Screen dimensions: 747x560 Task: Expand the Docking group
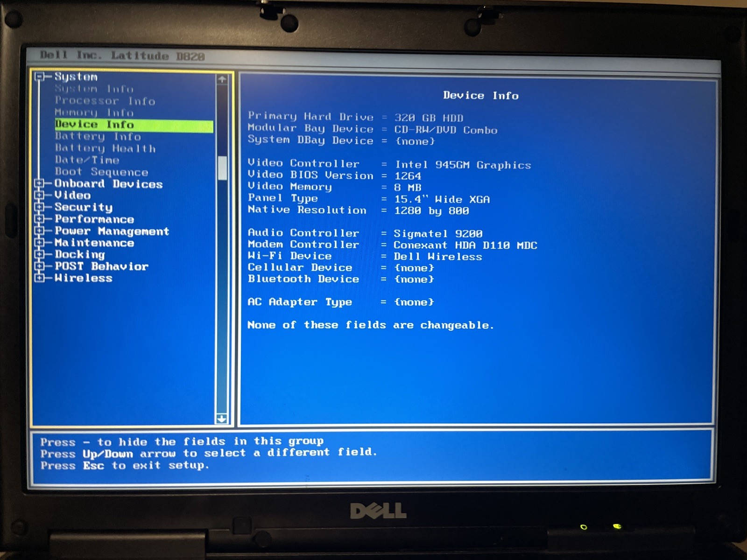point(40,254)
